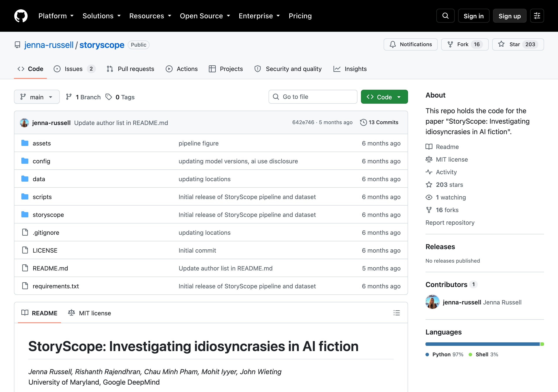Screen dimensions: 558x392
Task: View 13 Commits history
Action: [379, 122]
